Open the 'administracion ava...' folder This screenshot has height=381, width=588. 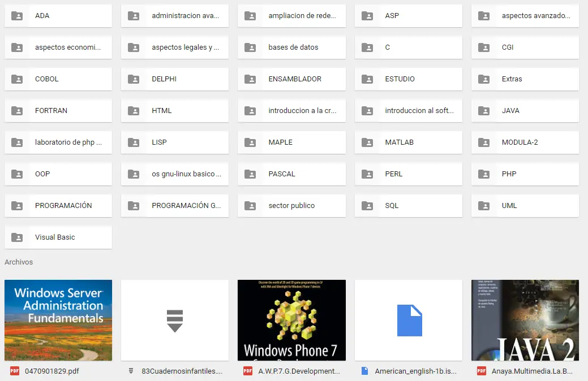click(175, 16)
